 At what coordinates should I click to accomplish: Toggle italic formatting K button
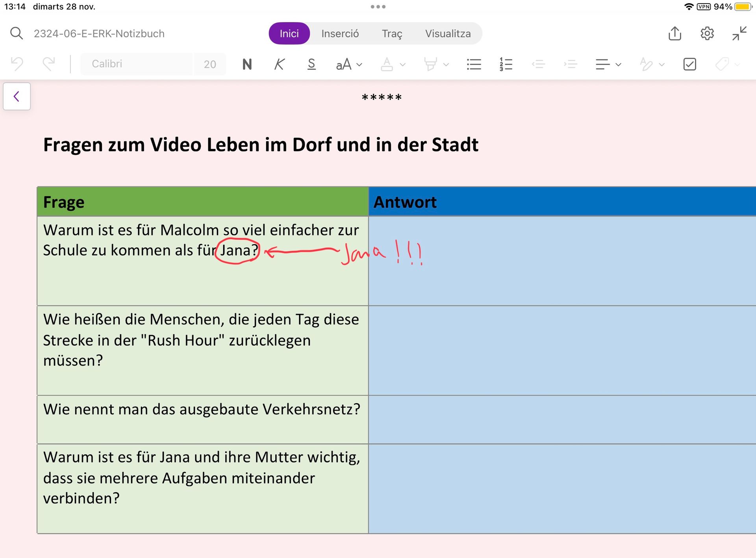coord(279,64)
